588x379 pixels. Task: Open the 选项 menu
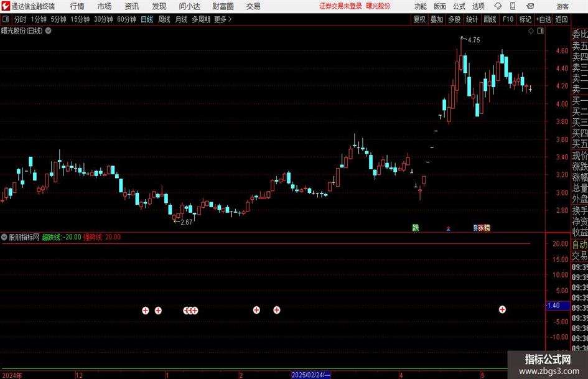(478, 6)
